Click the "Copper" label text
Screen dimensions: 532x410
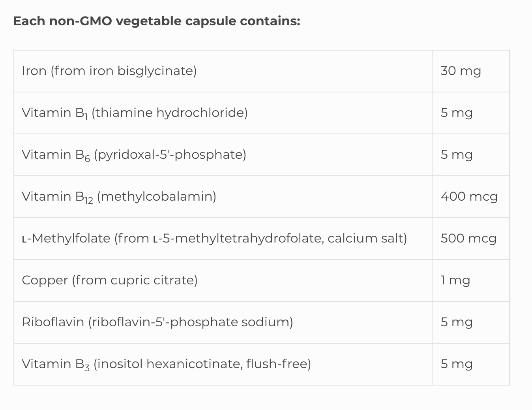[x=45, y=280]
